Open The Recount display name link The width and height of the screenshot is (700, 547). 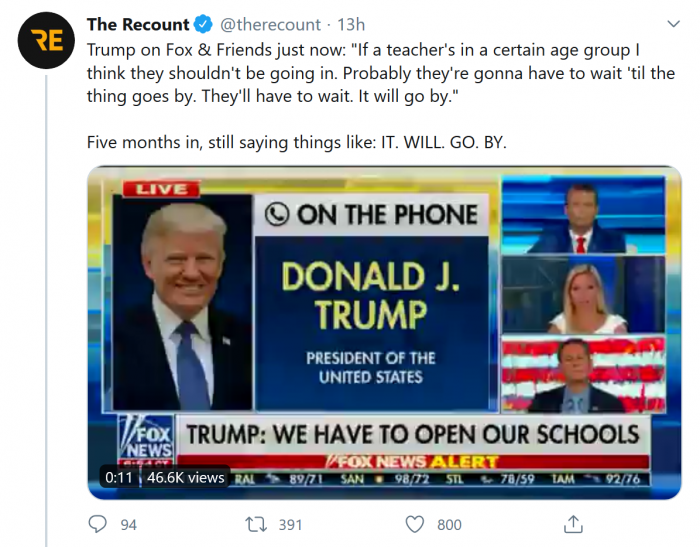138,24
